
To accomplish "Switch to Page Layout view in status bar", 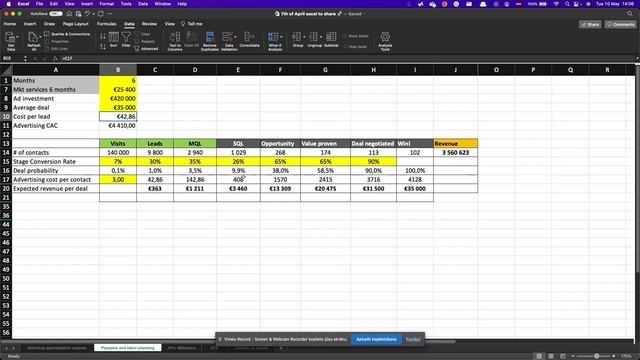I will (551, 356).
